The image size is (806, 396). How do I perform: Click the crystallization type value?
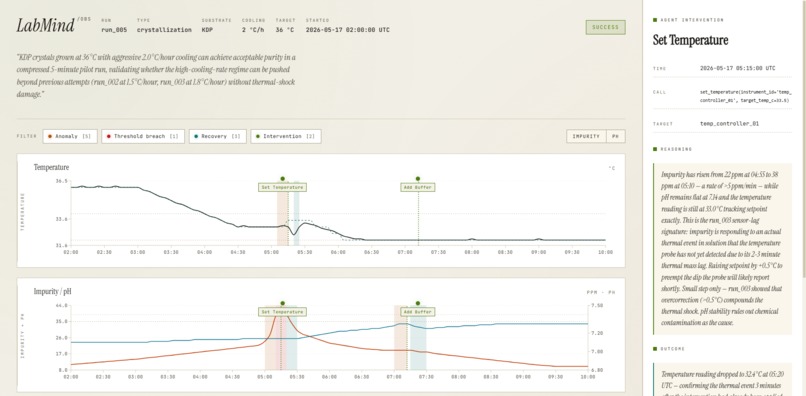pos(164,30)
